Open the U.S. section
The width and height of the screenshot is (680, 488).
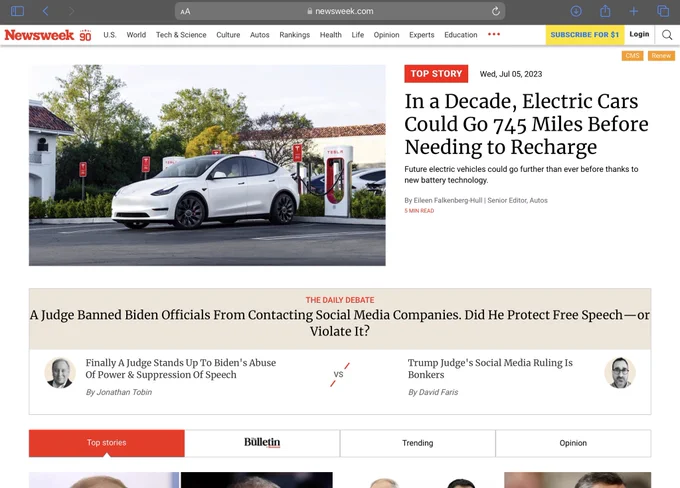[110, 35]
